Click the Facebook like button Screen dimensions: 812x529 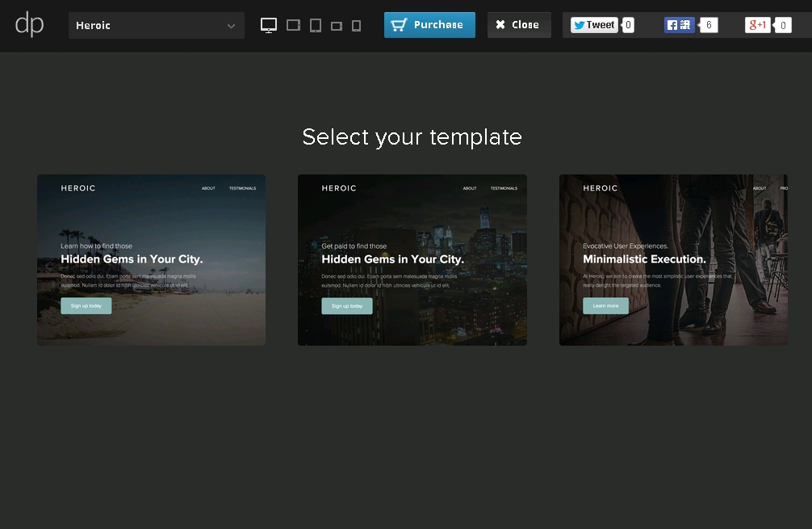point(679,25)
